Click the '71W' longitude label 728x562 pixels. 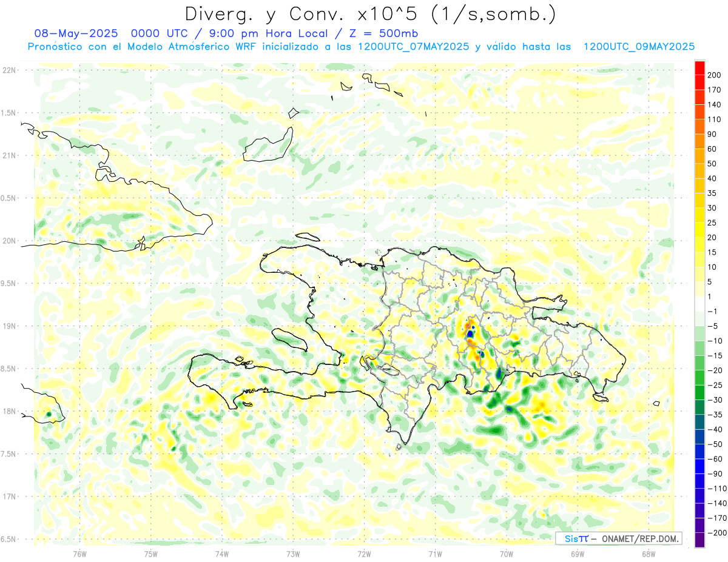(435, 554)
